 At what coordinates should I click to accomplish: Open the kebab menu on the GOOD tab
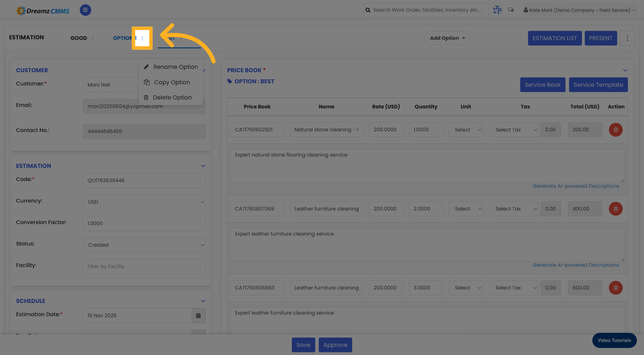(93, 38)
